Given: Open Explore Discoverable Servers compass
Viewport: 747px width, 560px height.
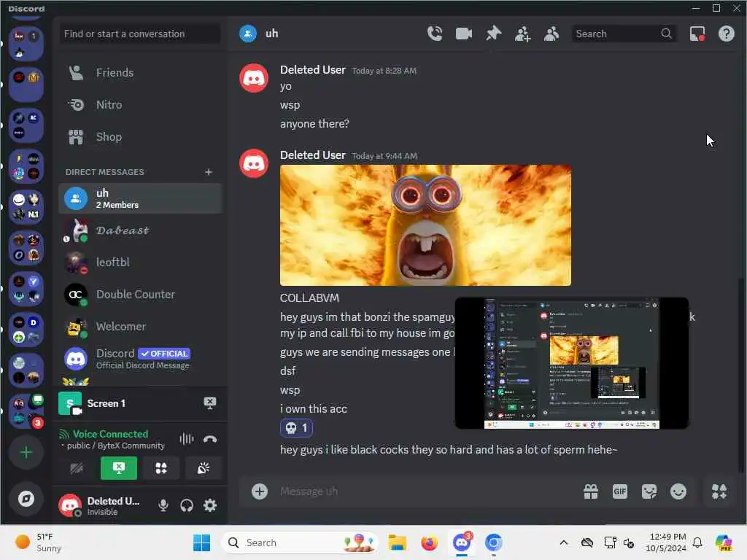Looking at the screenshot, I should [26, 499].
